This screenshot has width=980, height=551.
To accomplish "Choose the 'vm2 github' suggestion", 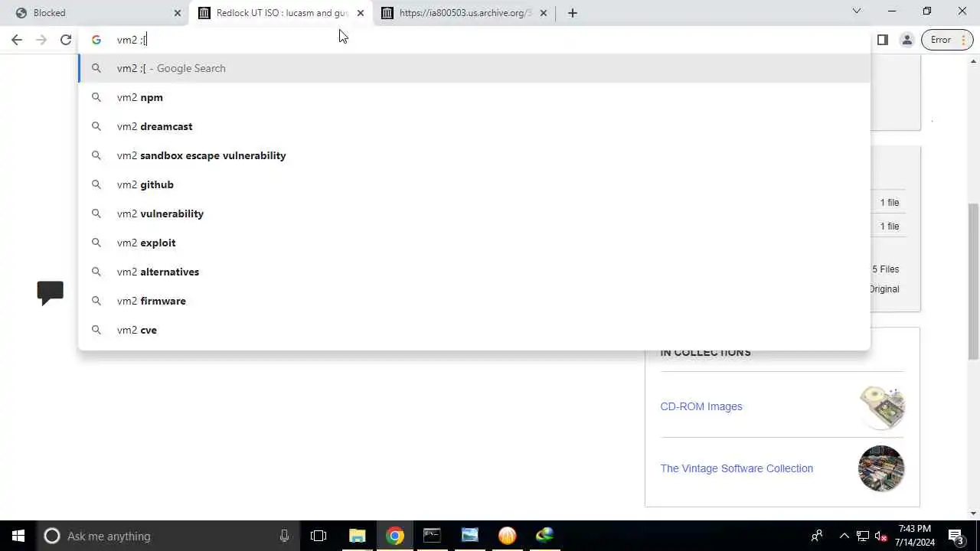I will [x=474, y=184].
